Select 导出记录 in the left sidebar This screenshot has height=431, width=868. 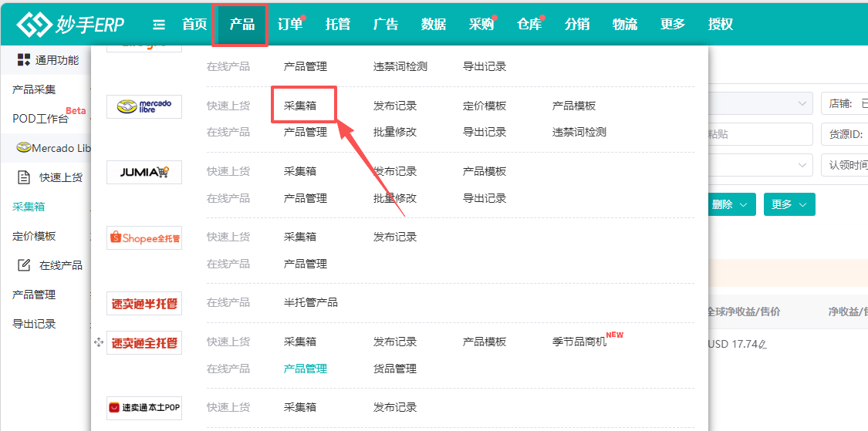click(34, 324)
